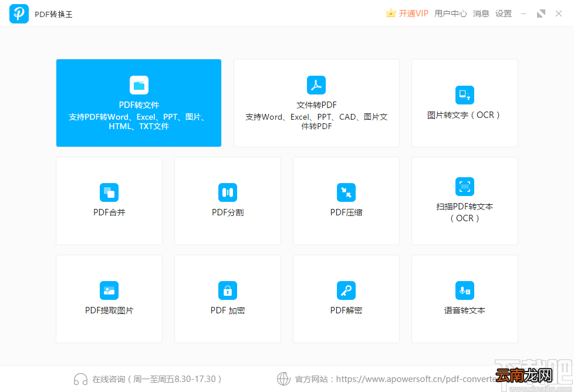Screen dimensions: 574x392
Task: Click the PDF提取图片 icon
Action: click(109, 290)
